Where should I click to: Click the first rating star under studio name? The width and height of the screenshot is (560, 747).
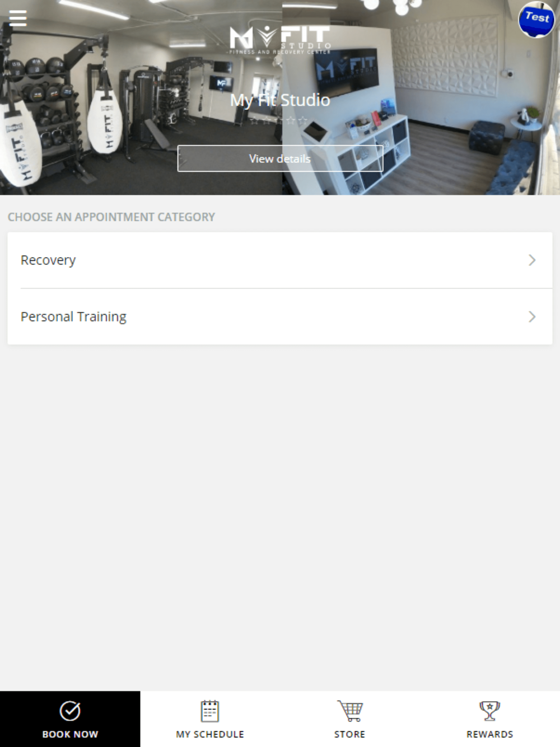[254, 120]
